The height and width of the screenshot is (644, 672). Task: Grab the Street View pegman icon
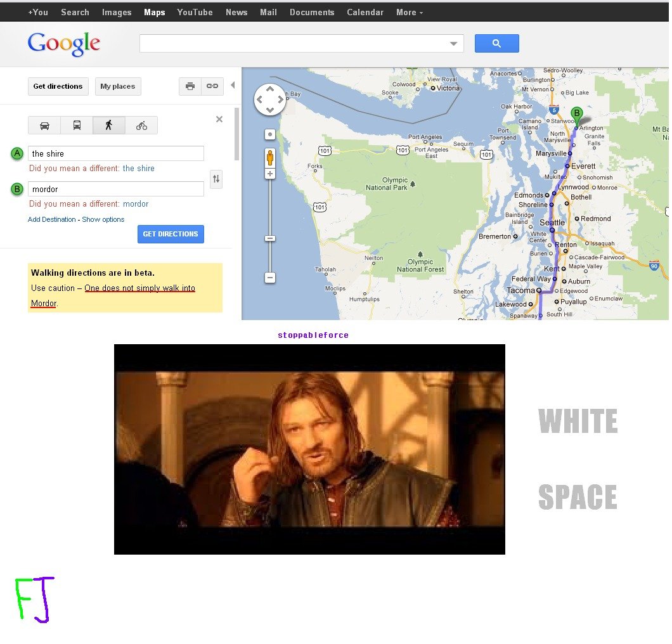(x=270, y=157)
